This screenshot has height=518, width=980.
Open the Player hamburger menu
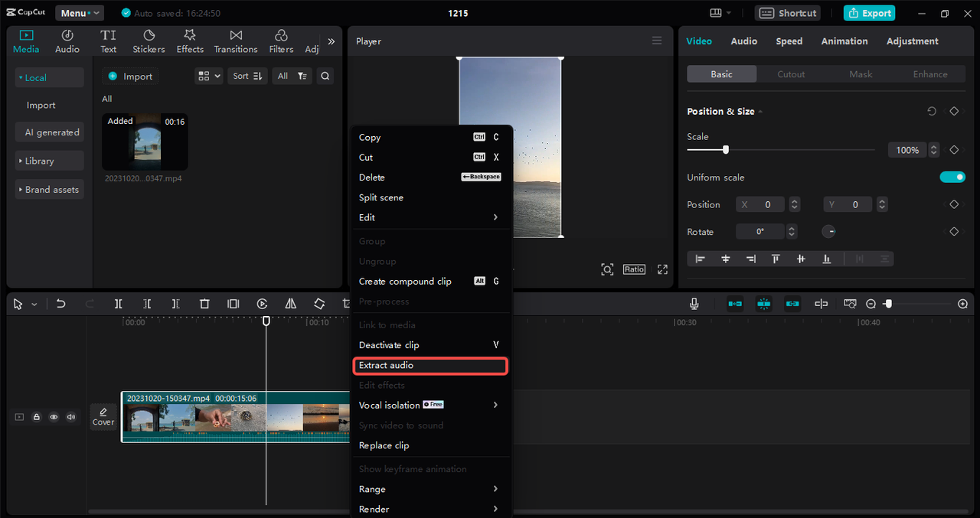[657, 41]
